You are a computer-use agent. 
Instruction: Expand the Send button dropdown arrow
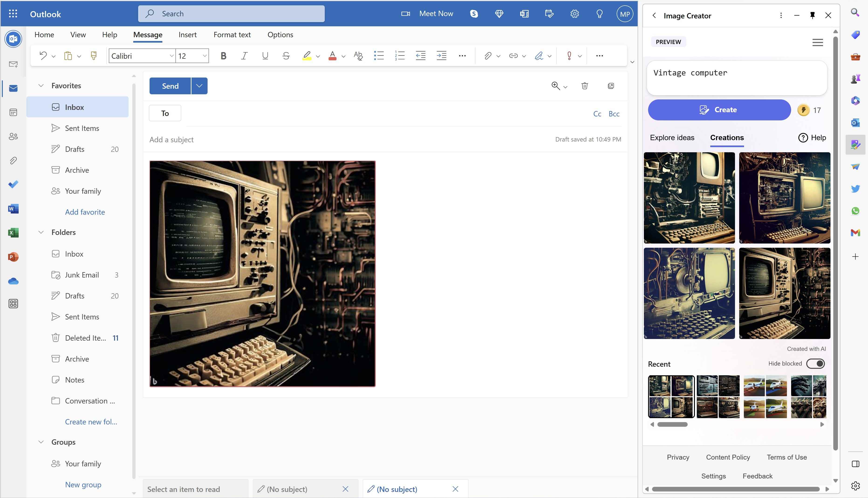[x=199, y=86]
